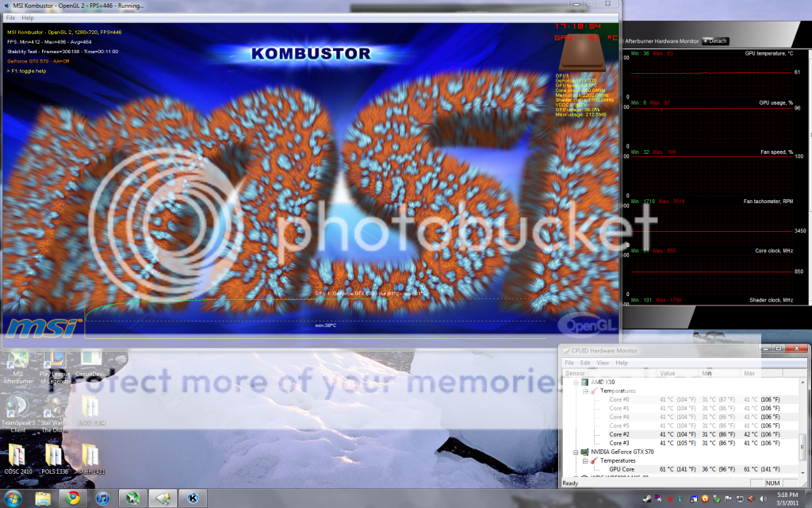Image resolution: width=812 pixels, height=508 pixels.
Task: Open Edit menu in CPUID Hardware Monitor
Action: pyautogui.click(x=585, y=363)
